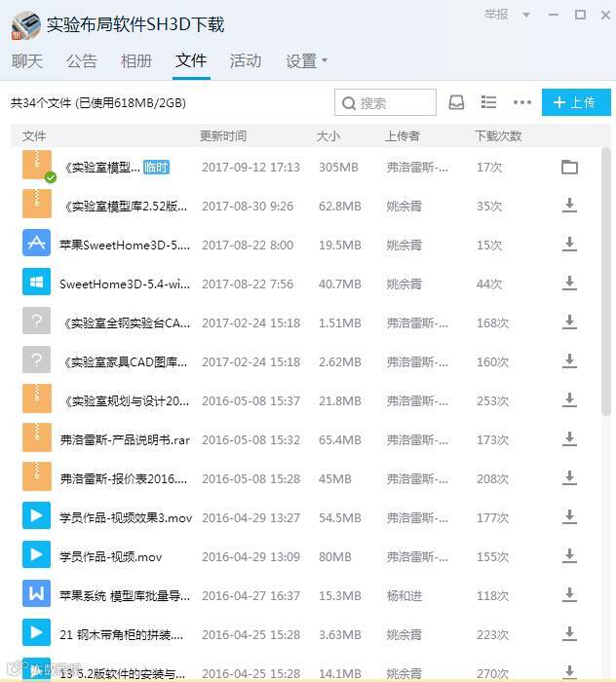Click uploader 杨和进
Screen dimensions: 616x682
click(x=404, y=596)
